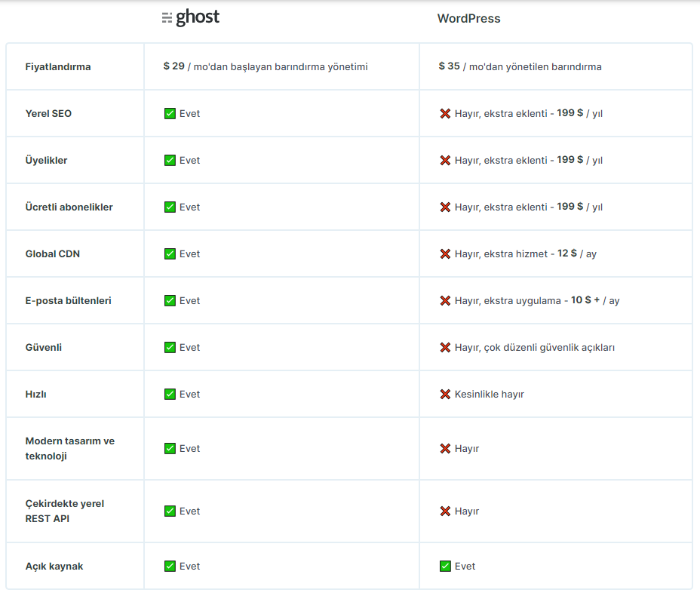Click the Güvenli row label
Screen dimensions: 700x596
point(44,347)
